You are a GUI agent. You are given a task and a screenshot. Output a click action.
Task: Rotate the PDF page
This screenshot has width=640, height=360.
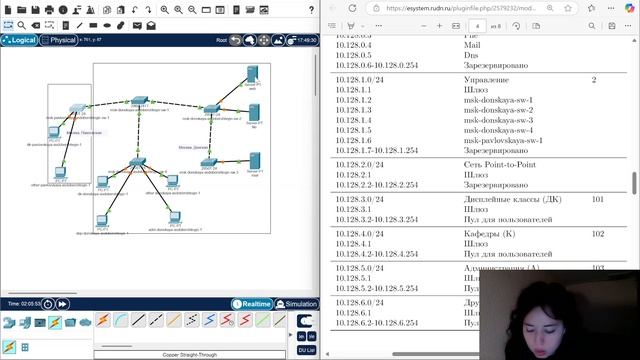click(x=516, y=26)
